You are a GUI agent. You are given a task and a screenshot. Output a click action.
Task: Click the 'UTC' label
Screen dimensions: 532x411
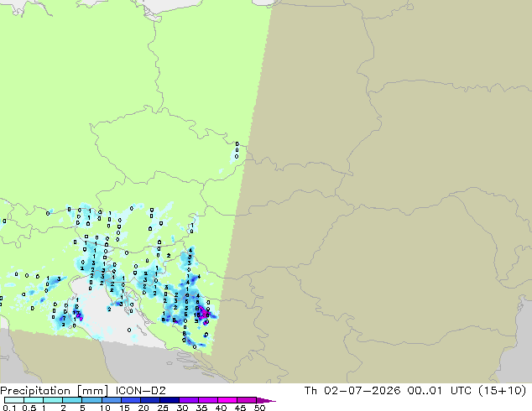pyautogui.click(x=461, y=391)
